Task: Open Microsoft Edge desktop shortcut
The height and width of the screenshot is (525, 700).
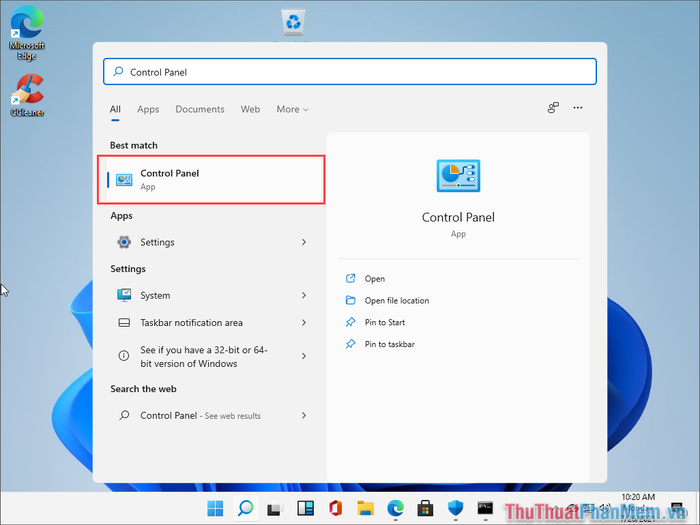Action: pyautogui.click(x=27, y=33)
